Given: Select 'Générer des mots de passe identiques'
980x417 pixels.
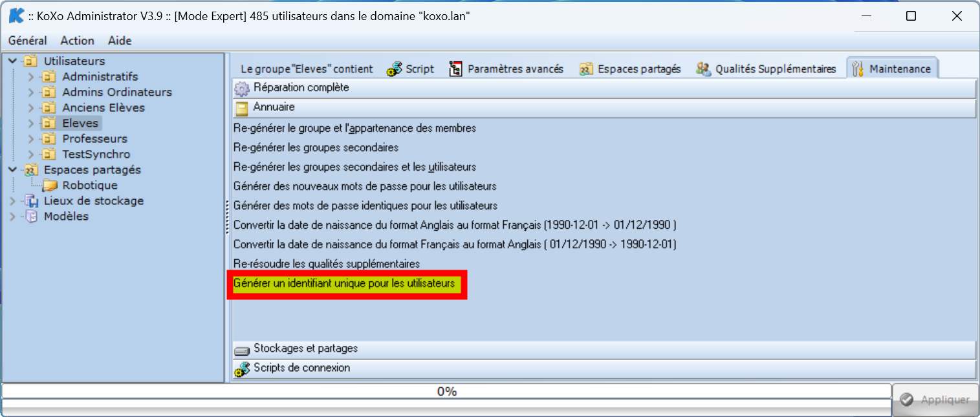Looking at the screenshot, I should 365,206.
